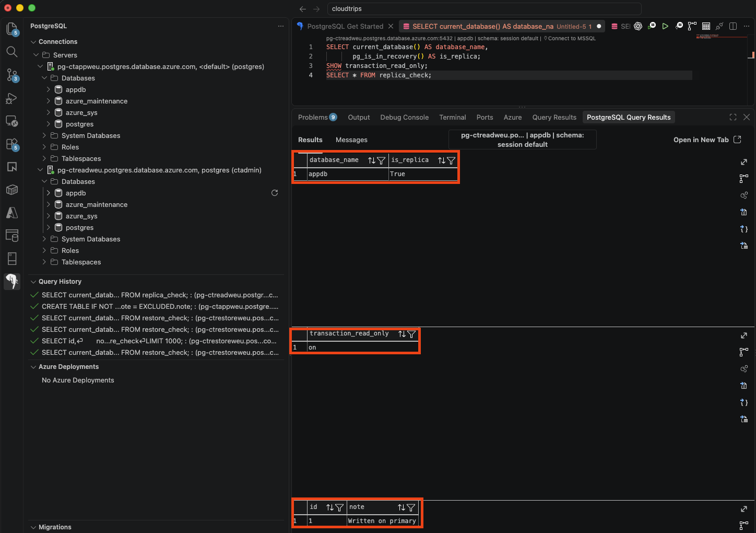Expand the Migrations section
Screen dimensions: 756x533
tap(33, 527)
